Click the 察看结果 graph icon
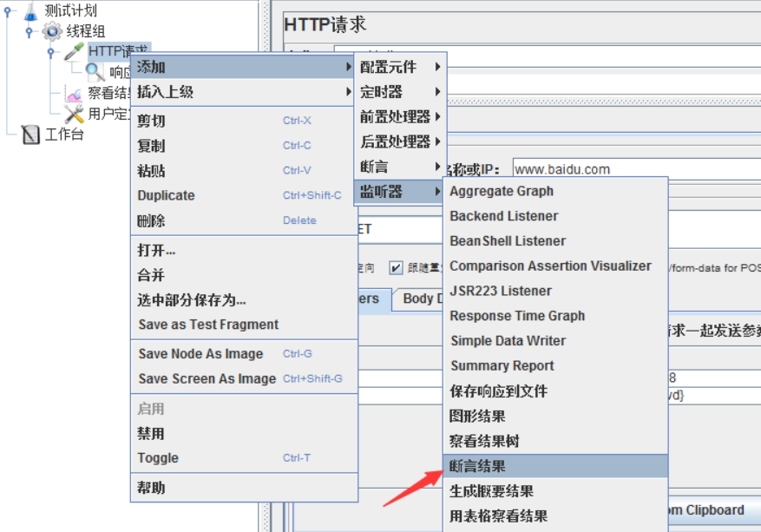 (74, 93)
